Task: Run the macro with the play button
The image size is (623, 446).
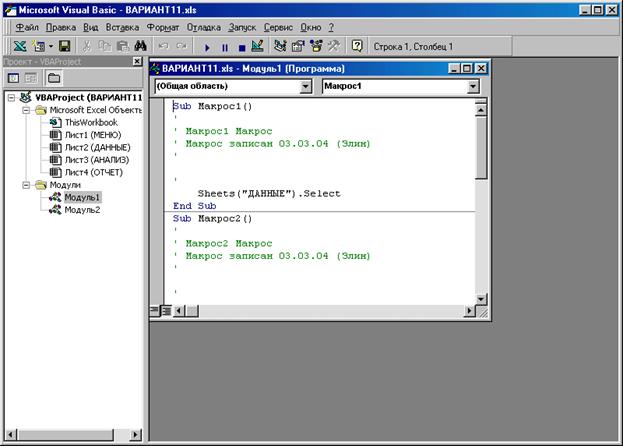Action: [x=207, y=47]
